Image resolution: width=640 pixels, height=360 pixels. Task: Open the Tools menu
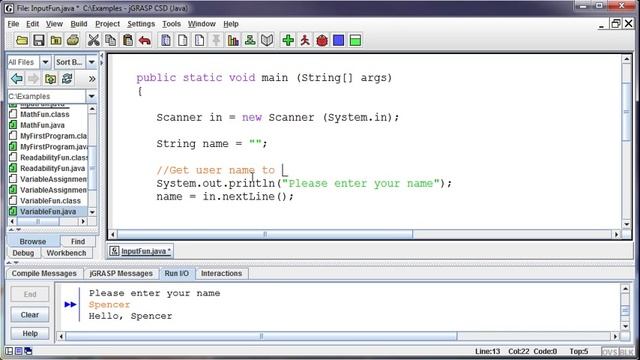point(171,24)
